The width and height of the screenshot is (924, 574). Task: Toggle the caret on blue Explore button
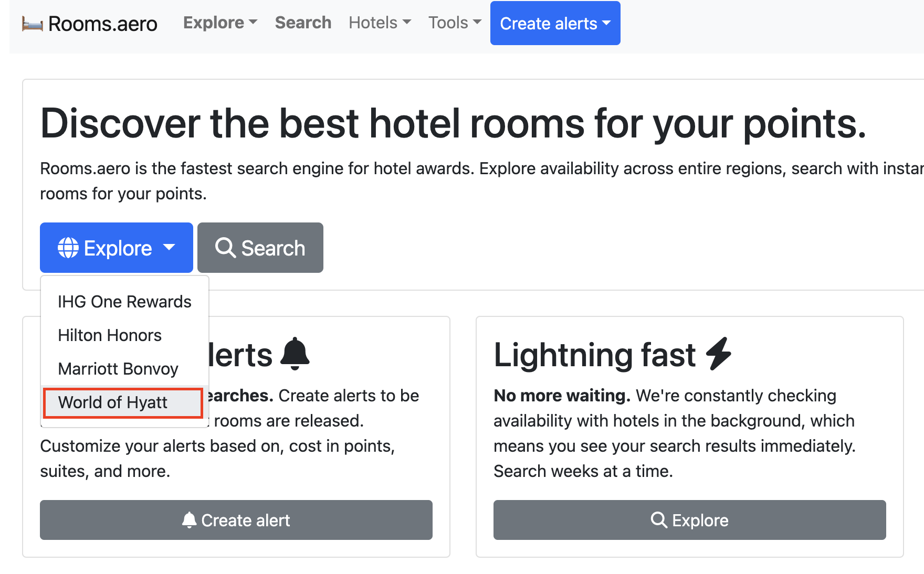coord(169,247)
